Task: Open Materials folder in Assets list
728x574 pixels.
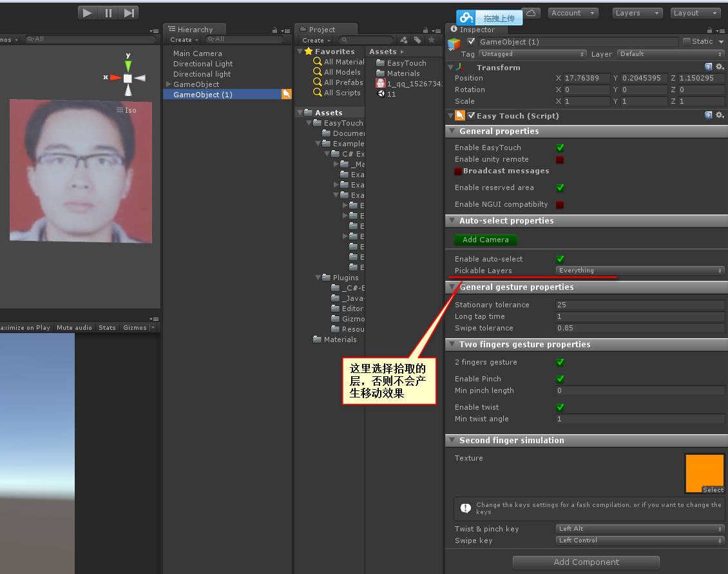Action: tap(398, 73)
